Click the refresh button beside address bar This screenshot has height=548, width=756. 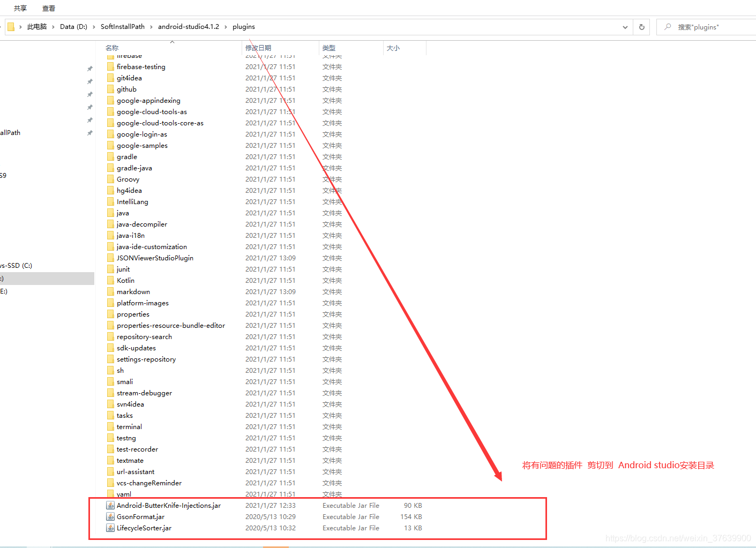click(x=642, y=27)
